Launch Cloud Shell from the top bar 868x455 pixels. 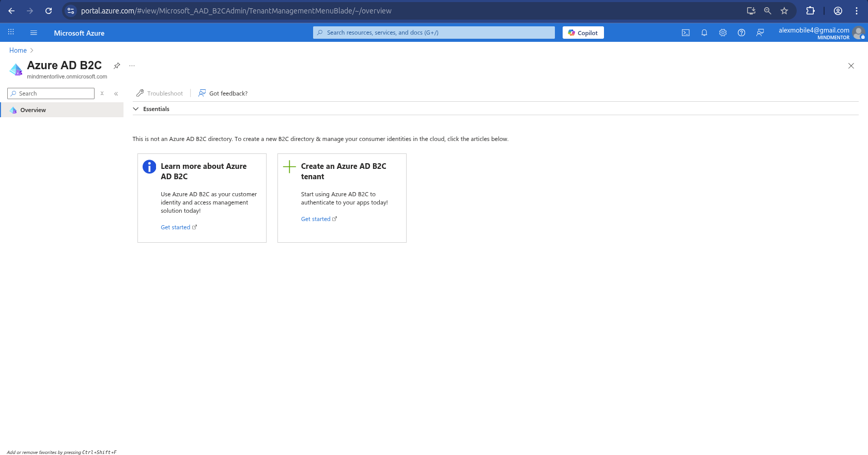click(x=686, y=33)
